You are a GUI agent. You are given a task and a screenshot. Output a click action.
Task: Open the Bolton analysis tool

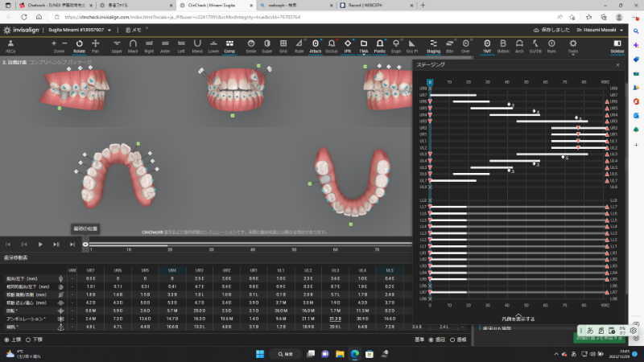(504, 44)
